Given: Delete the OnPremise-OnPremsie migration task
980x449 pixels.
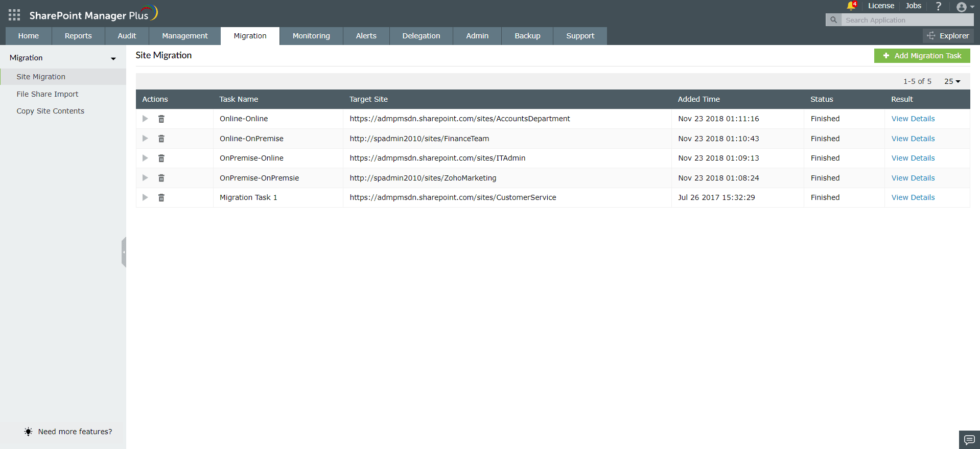Looking at the screenshot, I should click(x=161, y=178).
